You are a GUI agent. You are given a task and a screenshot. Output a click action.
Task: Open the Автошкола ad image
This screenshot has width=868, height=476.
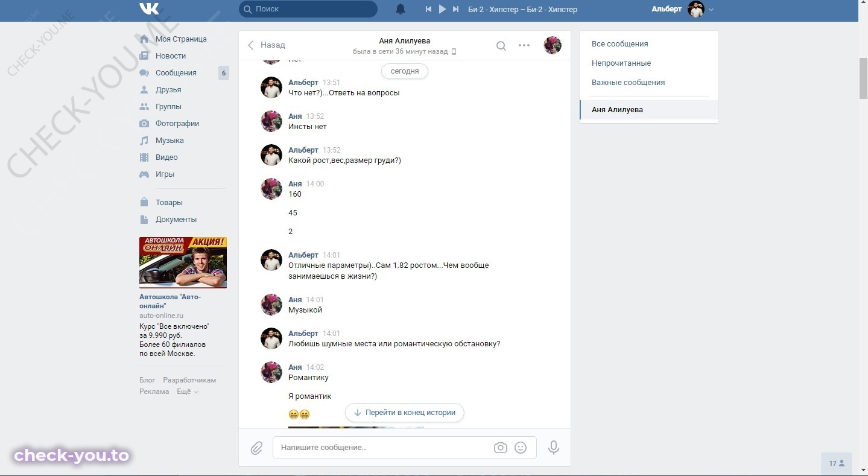pyautogui.click(x=183, y=262)
